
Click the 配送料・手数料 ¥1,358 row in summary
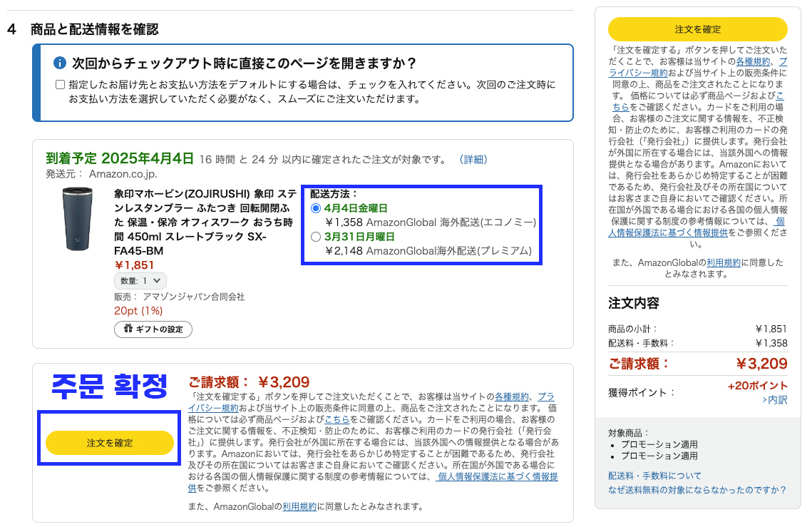coord(697,343)
